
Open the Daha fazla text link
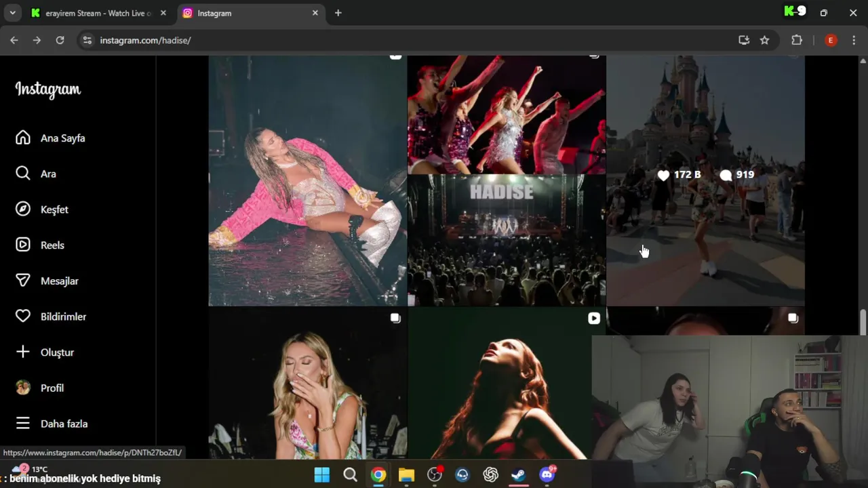[64, 424]
